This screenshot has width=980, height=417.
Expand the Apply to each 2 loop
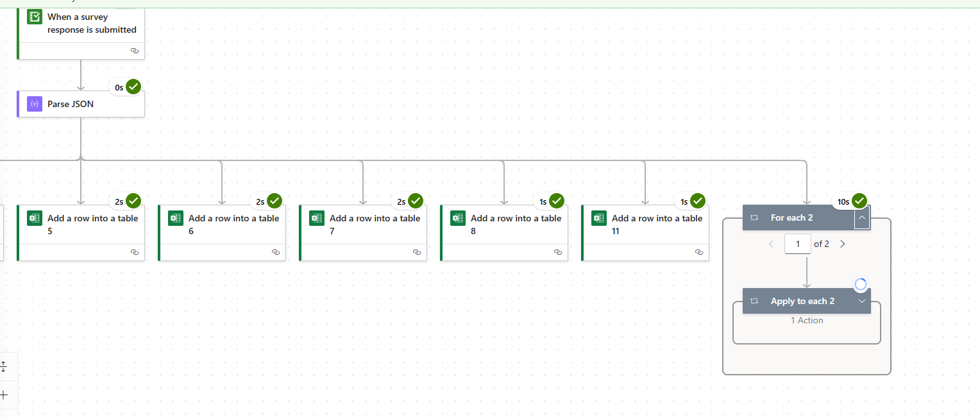point(862,301)
